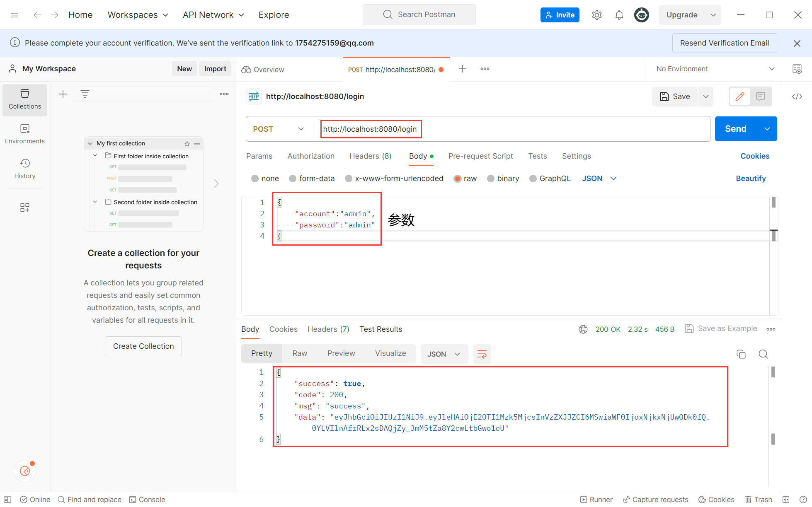This screenshot has height=507, width=812.
Task: Click Resend Verification Email
Action: pos(724,43)
